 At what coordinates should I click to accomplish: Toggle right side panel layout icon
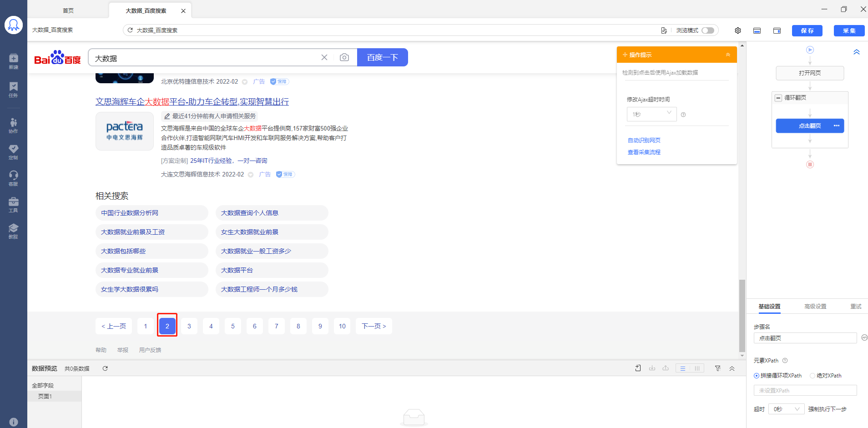[777, 30]
